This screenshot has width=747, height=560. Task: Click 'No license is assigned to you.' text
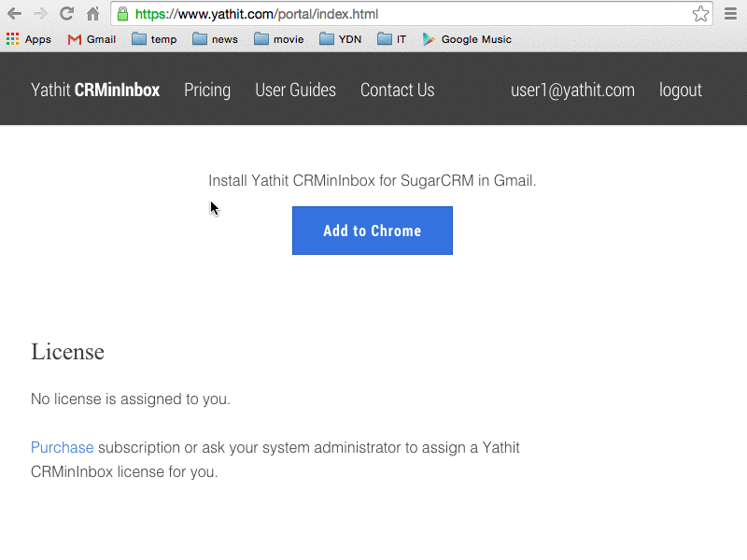point(131,399)
